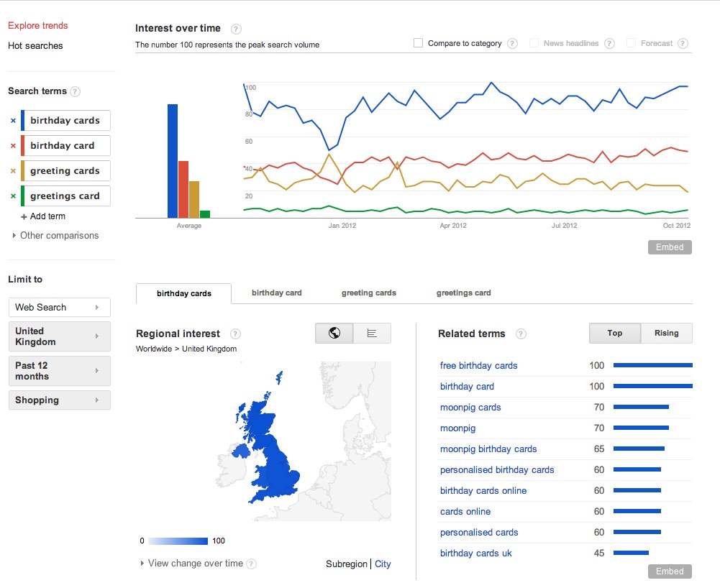Click help icon next to Interest over time
Viewport: 720px width, 588px height.
[236, 29]
